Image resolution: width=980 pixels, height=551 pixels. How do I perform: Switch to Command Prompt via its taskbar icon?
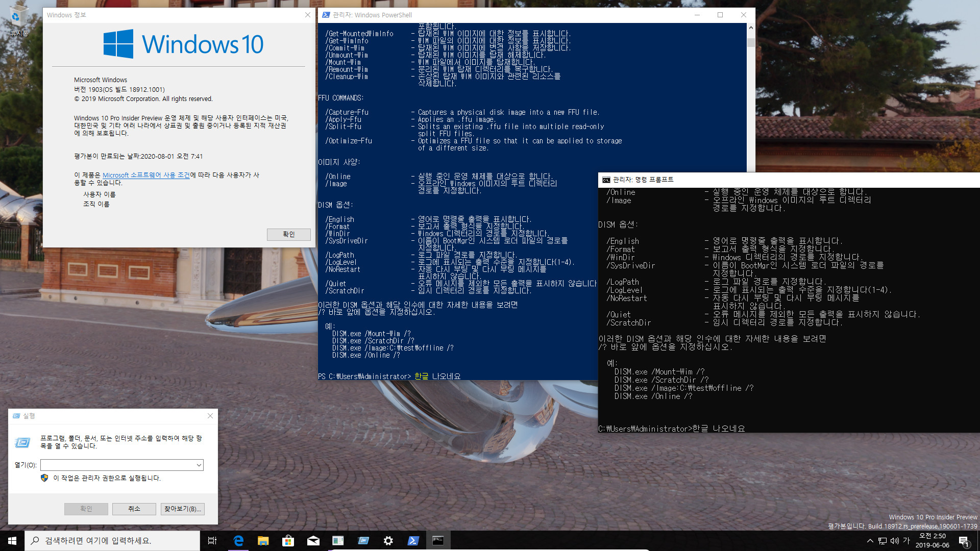[438, 541]
